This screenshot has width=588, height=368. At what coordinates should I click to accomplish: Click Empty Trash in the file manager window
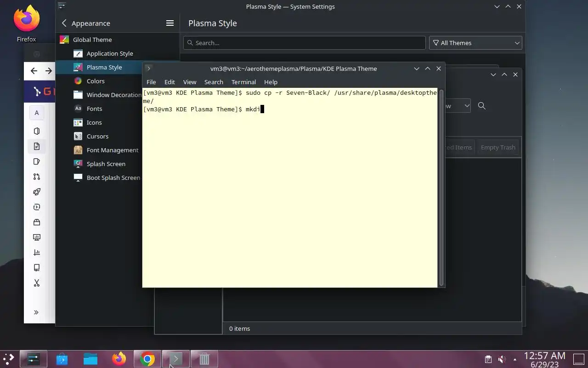pyautogui.click(x=498, y=147)
